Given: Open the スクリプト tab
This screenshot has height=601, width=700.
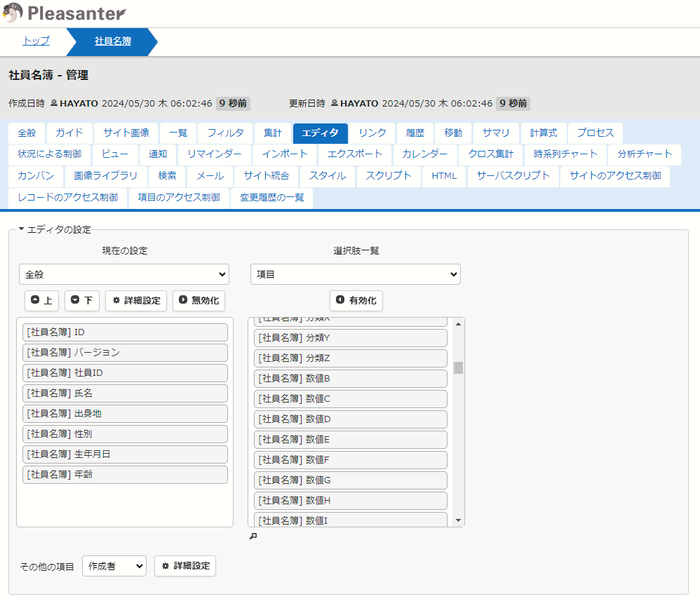Looking at the screenshot, I should [389, 176].
